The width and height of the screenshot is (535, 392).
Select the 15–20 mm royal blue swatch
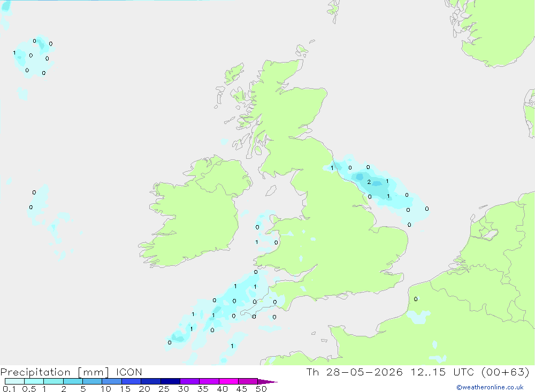pyautogui.click(x=132, y=381)
